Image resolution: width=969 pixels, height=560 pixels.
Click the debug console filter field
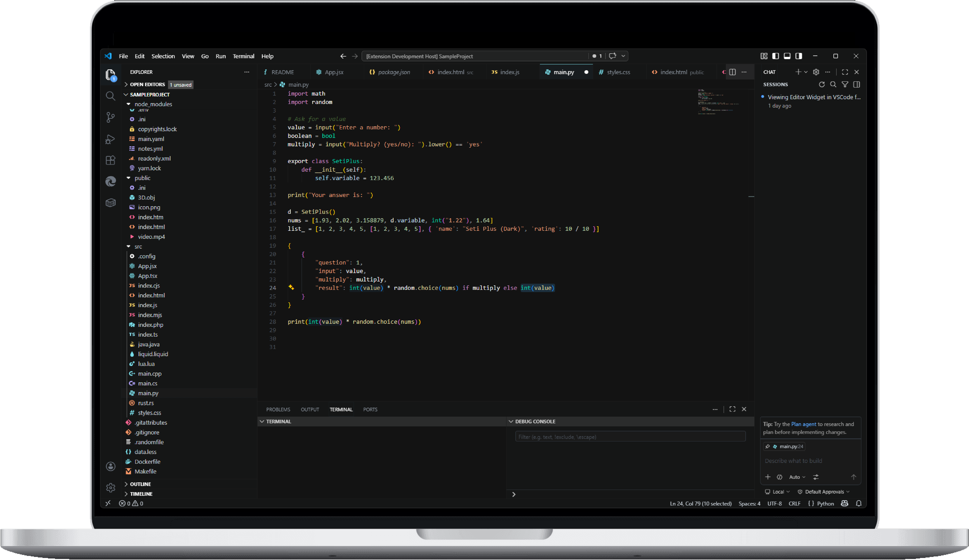[x=630, y=437]
